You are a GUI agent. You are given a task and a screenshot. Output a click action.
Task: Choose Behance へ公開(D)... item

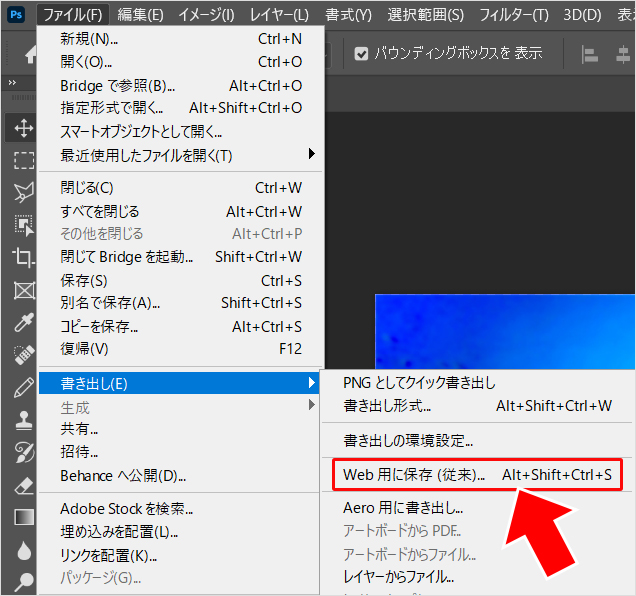click(179, 476)
